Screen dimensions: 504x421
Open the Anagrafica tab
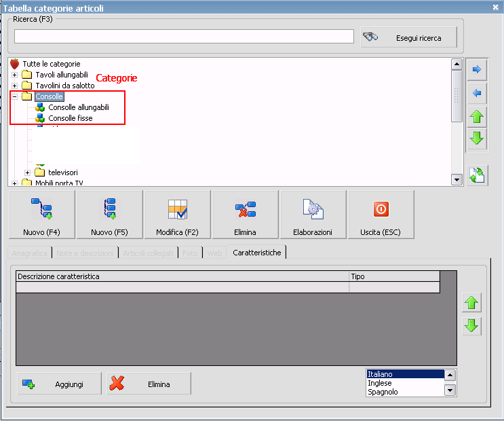pos(30,253)
